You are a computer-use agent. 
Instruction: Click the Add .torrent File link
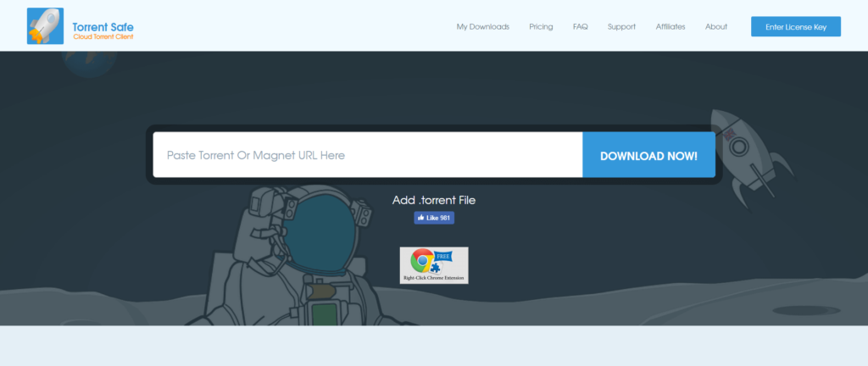click(434, 200)
